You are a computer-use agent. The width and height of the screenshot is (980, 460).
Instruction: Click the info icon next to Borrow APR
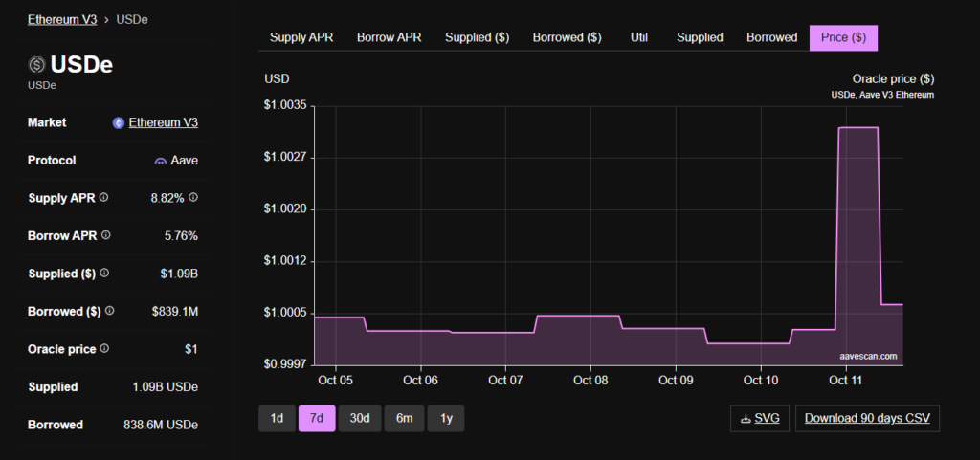coord(106,235)
